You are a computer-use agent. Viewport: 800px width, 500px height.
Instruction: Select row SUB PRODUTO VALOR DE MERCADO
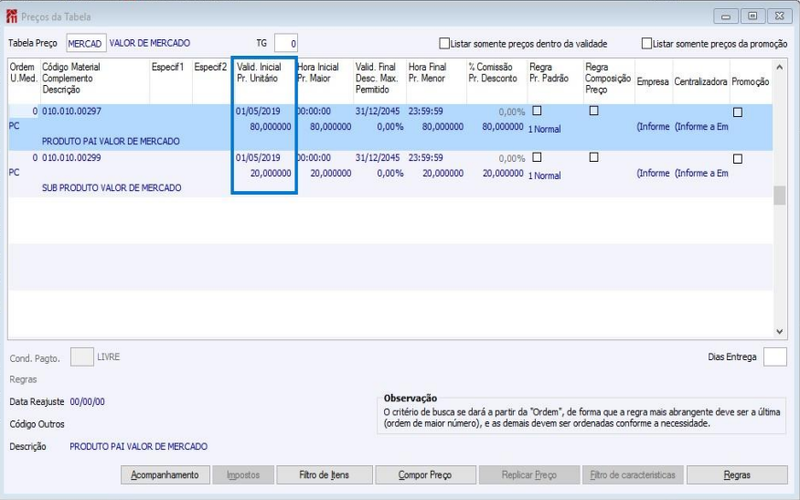tap(390, 173)
